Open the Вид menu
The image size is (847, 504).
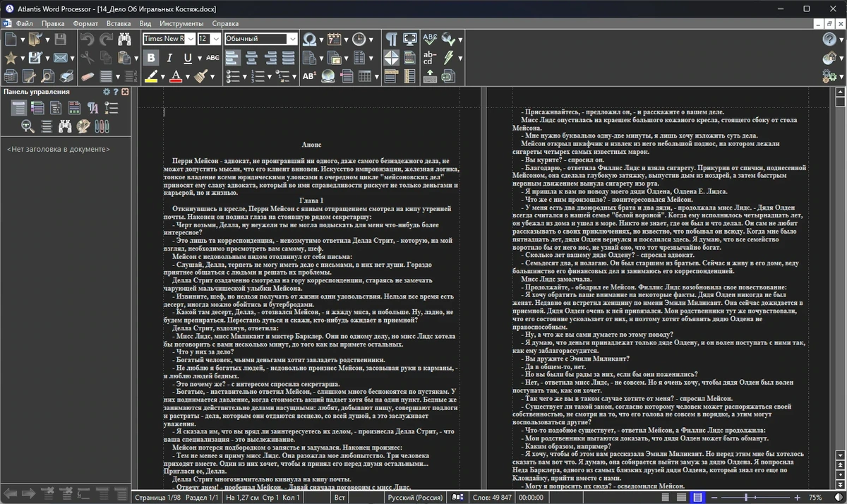point(145,23)
